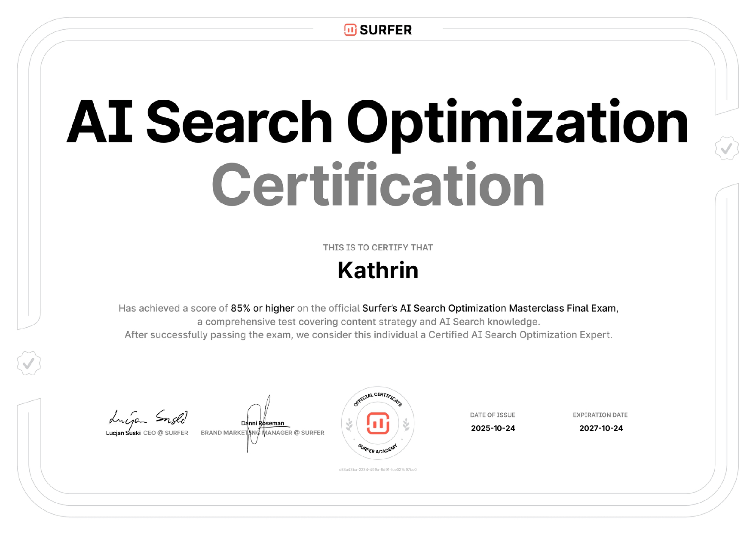This screenshot has width=756, height=535.
Task: Click the printed name 'Lucjan Suski'
Action: click(x=123, y=433)
